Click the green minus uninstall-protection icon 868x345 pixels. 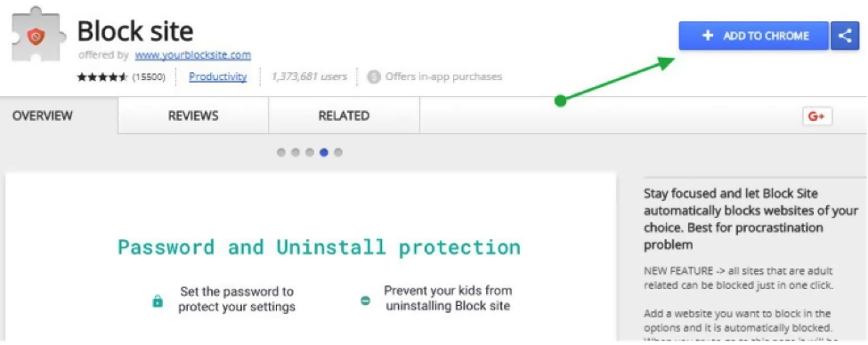pyautogui.click(x=365, y=301)
